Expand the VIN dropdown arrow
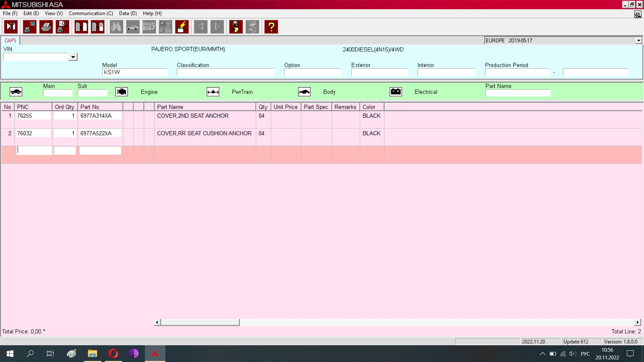This screenshot has width=644, height=362. coord(73,57)
